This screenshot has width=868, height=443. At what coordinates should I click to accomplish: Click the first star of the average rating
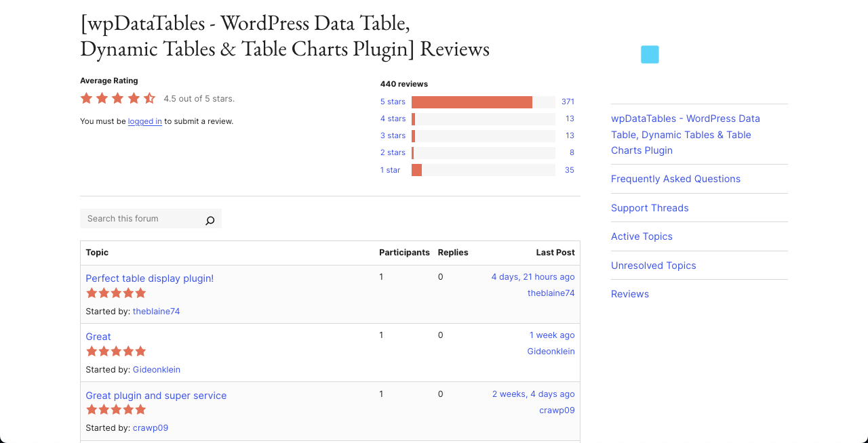point(86,98)
